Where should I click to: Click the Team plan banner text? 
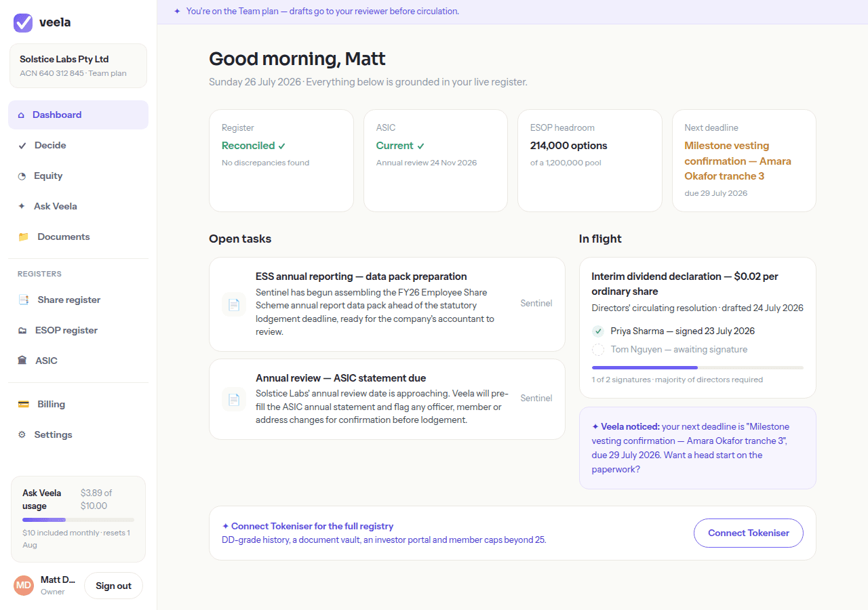(323, 12)
